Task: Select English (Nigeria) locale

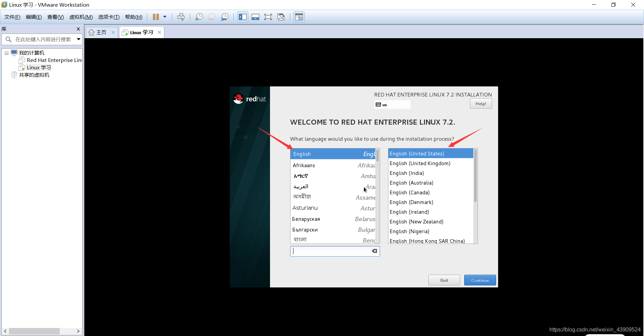Action: coord(431,231)
